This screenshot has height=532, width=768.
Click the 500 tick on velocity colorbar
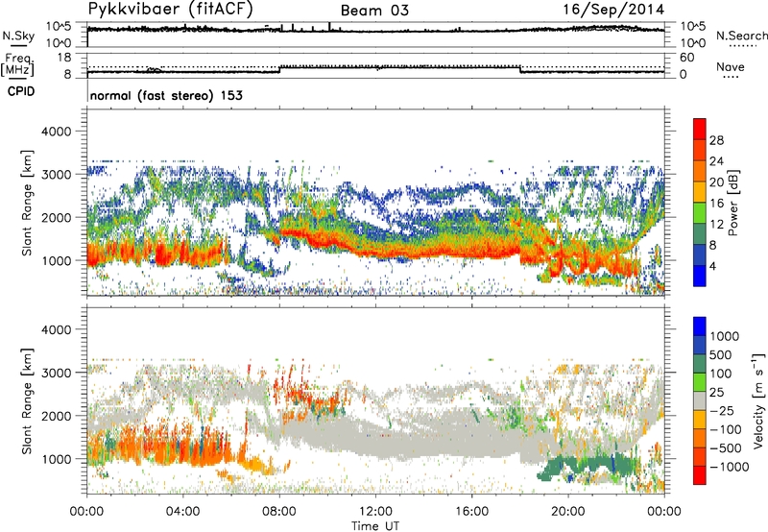pyautogui.click(x=721, y=354)
